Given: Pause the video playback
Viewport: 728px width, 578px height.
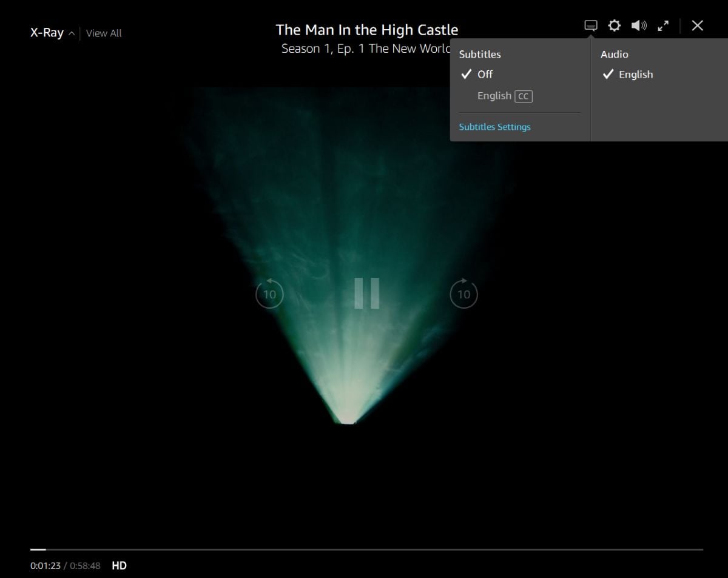Looking at the screenshot, I should point(367,294).
